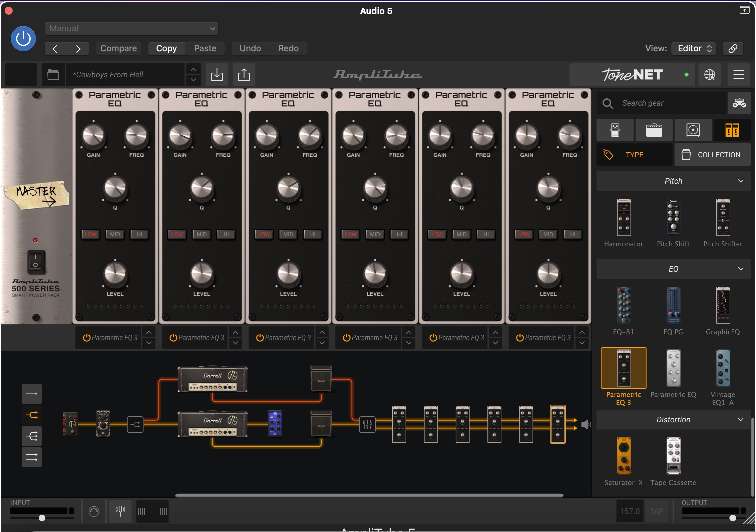Click the Compare button

118,49
